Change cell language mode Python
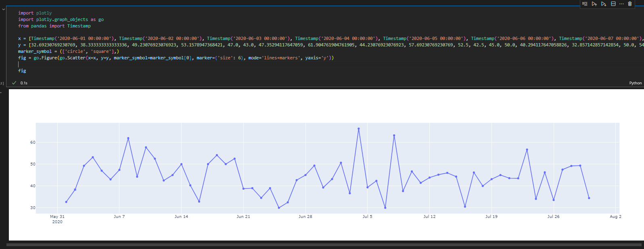The image size is (644, 249). pos(635,83)
